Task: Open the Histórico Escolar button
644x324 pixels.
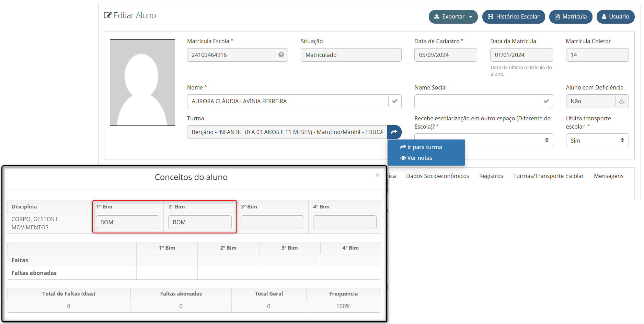Action: tap(513, 16)
